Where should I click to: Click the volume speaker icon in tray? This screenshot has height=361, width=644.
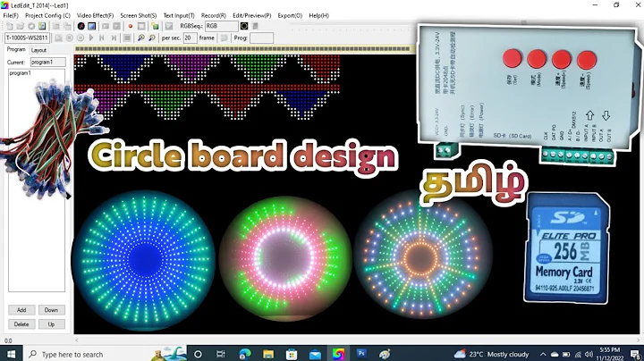589,354
